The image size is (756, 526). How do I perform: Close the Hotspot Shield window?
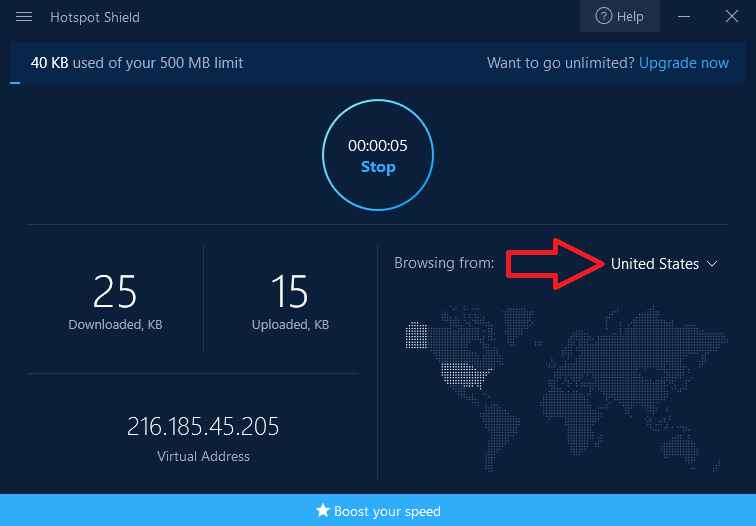[732, 16]
